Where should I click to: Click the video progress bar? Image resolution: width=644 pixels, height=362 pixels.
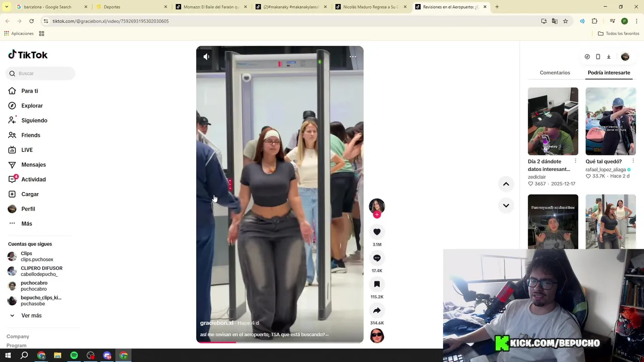coord(280,342)
